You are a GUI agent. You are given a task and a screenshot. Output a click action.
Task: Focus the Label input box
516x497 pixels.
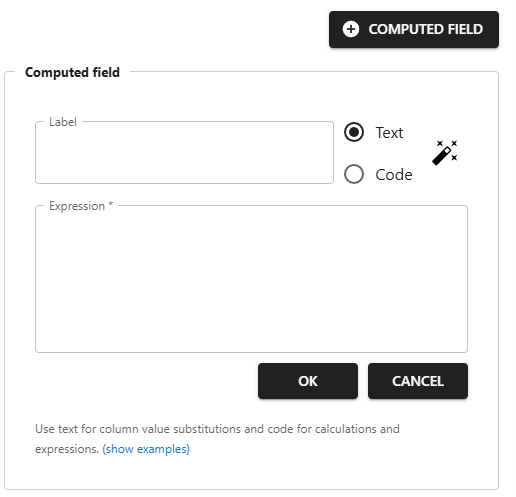[x=184, y=153]
